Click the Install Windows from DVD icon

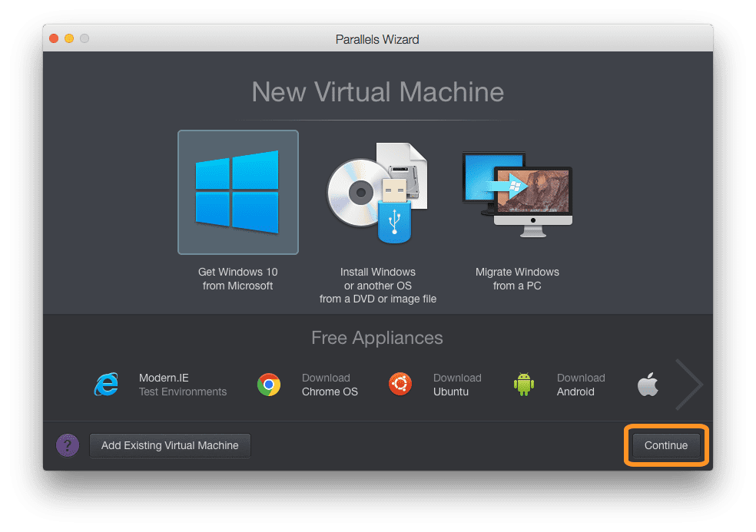(377, 192)
